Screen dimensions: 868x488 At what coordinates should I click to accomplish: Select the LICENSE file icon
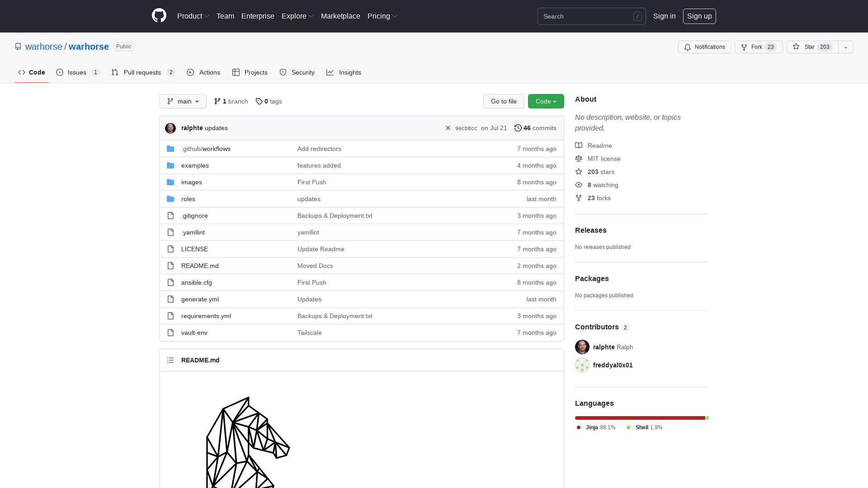(170, 249)
